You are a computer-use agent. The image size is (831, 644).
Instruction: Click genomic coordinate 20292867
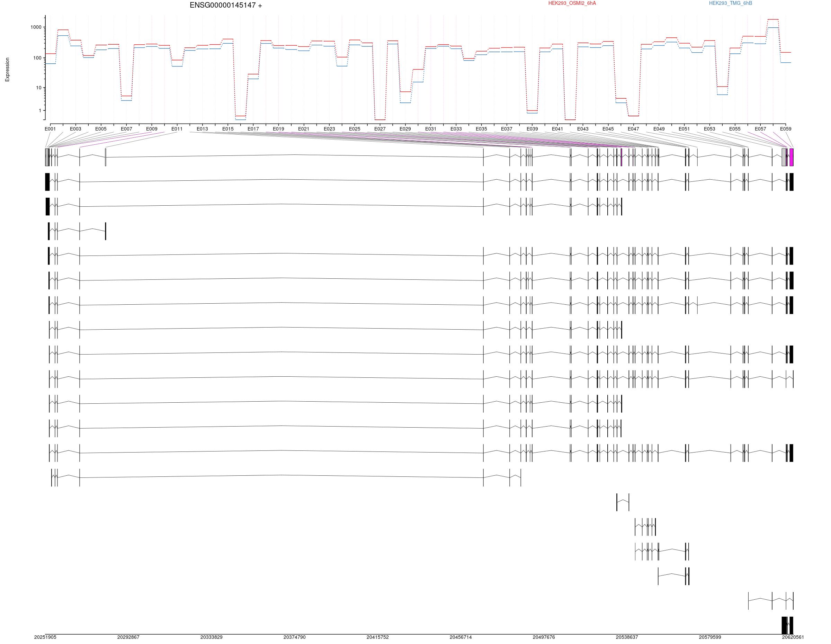pos(128,637)
